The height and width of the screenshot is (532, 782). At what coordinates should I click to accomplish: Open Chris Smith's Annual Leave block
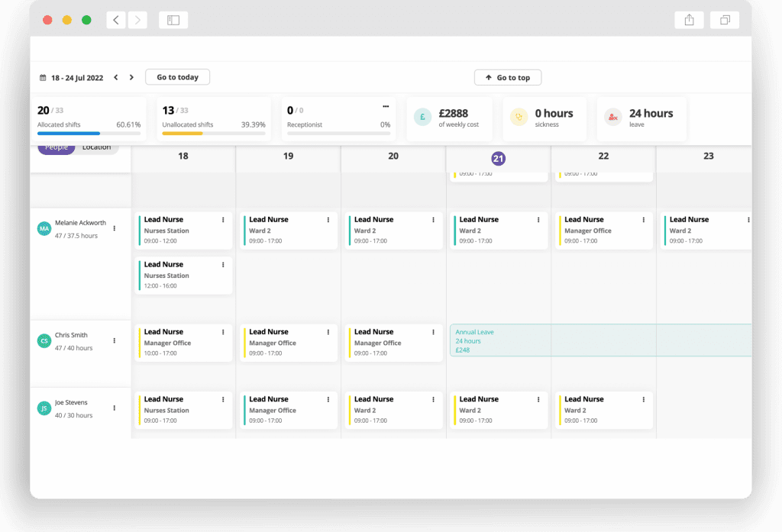600,340
